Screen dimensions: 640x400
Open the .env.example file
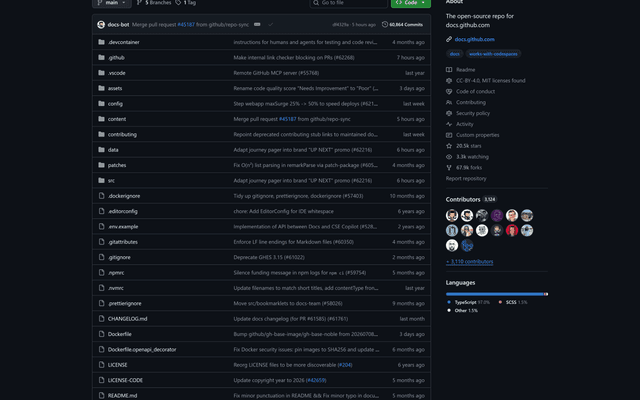123,227
